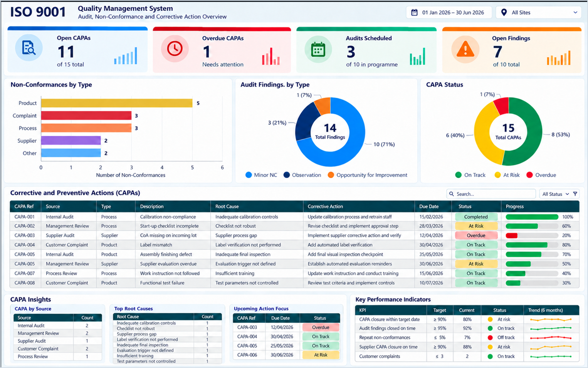Click the orange bar chart in Open Findings card
Image resolution: width=588 pixels, height=368 pixels.
click(x=559, y=58)
